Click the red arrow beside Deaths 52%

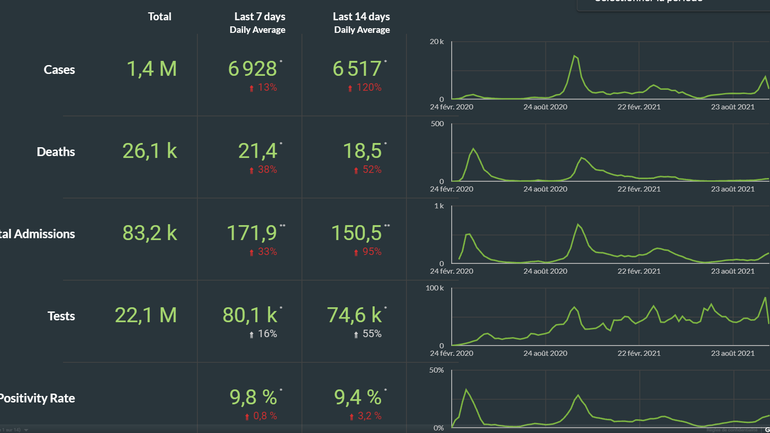click(x=353, y=170)
